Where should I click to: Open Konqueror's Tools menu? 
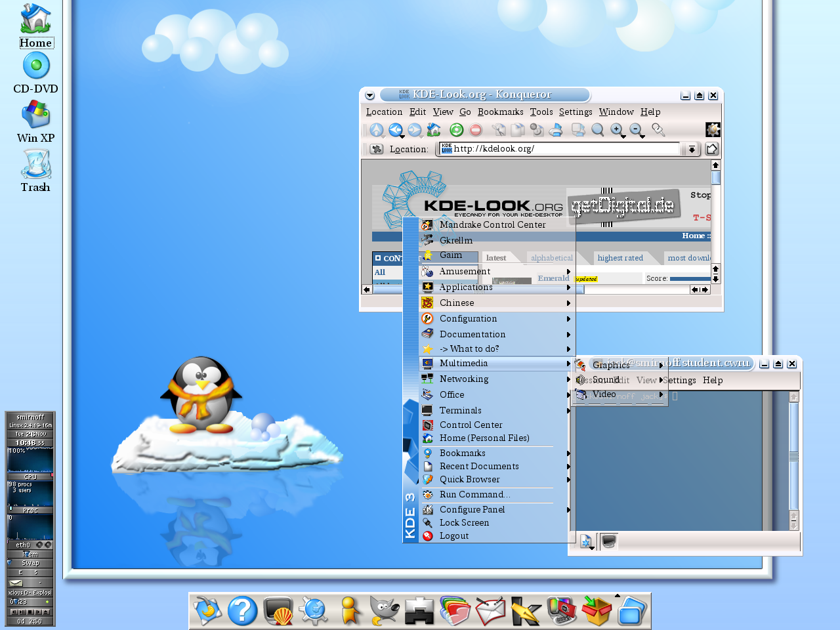click(x=541, y=112)
